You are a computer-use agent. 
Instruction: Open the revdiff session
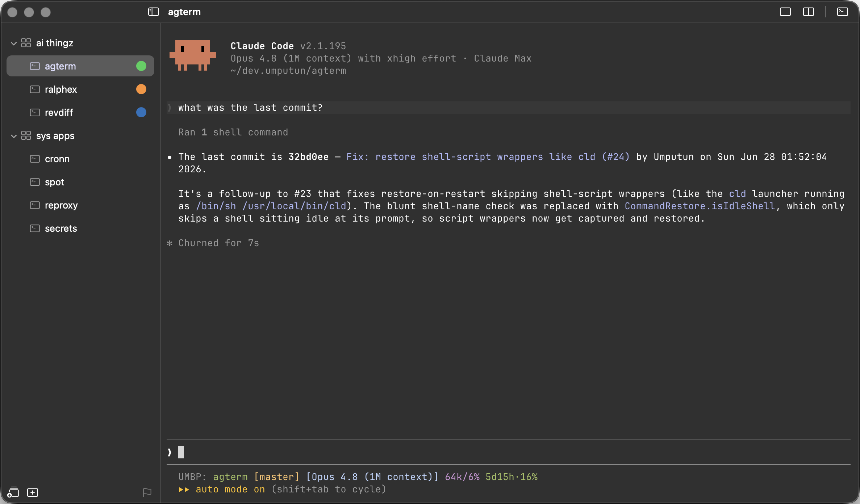tap(80, 113)
